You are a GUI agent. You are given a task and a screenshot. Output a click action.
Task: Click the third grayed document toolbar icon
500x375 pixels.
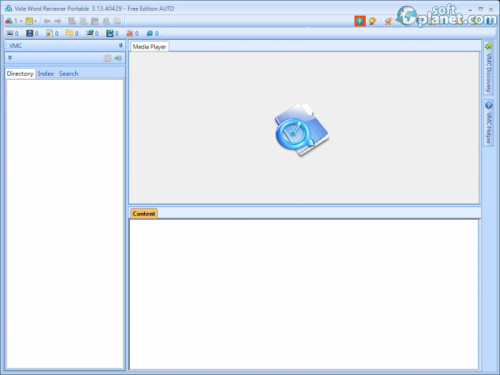tap(95, 21)
